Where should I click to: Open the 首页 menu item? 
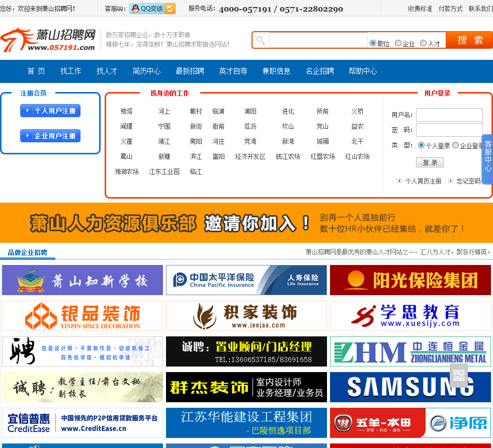(x=36, y=71)
